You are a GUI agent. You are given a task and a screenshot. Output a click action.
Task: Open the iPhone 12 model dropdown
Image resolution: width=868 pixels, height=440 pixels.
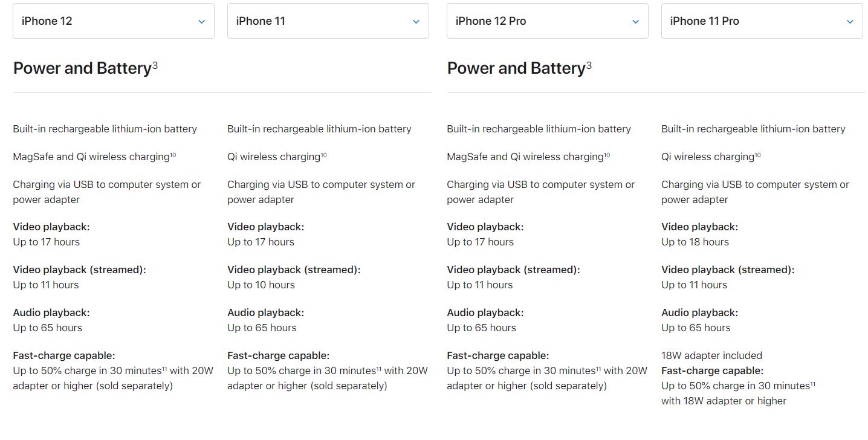[x=113, y=21]
